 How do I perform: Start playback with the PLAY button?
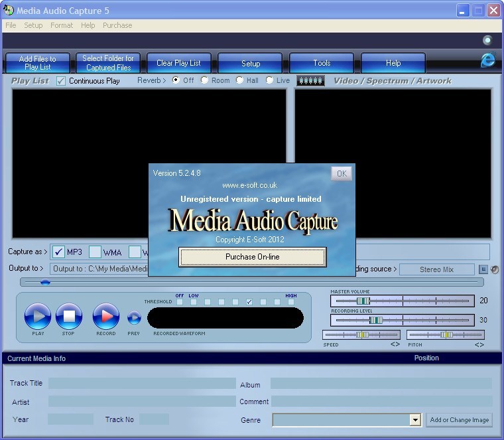[x=38, y=317]
